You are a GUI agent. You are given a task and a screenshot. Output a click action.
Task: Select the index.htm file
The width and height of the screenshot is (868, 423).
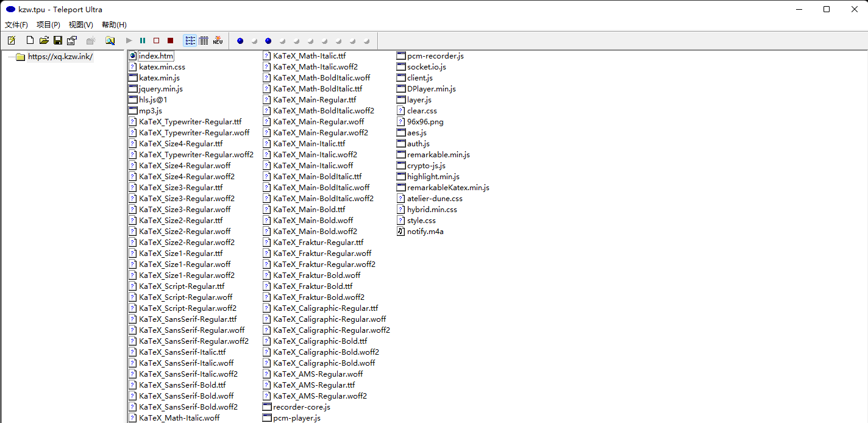[156, 56]
